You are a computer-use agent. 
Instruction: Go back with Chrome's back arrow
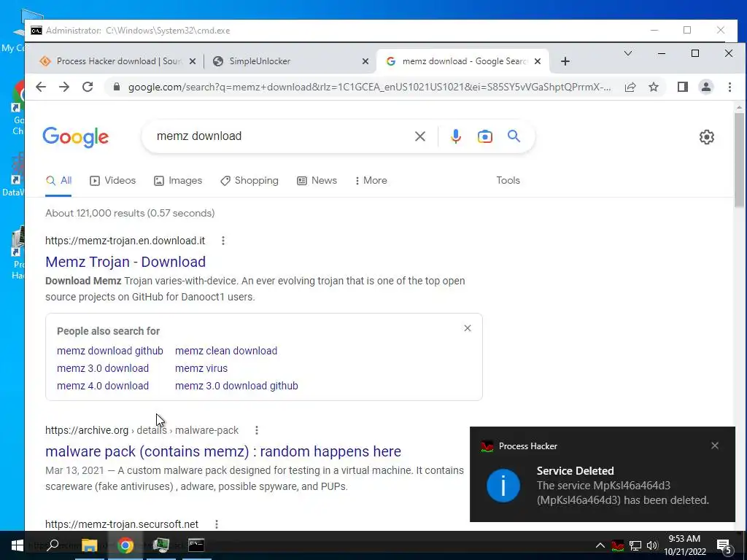[x=41, y=87]
